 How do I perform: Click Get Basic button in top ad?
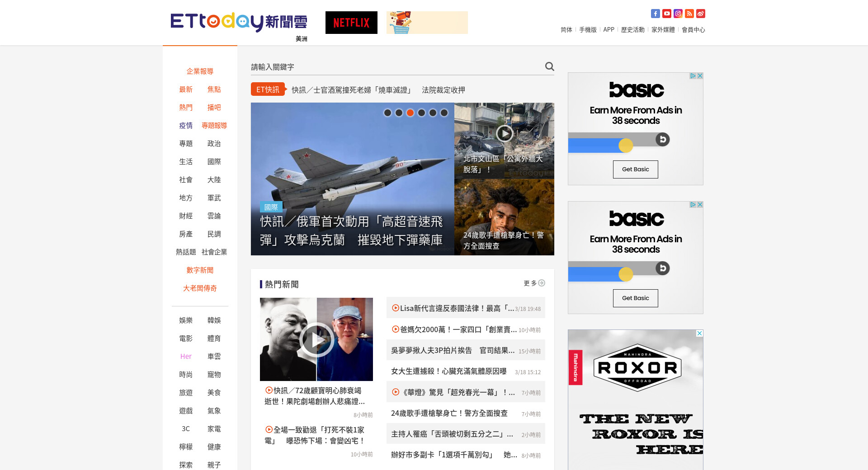coord(635,169)
